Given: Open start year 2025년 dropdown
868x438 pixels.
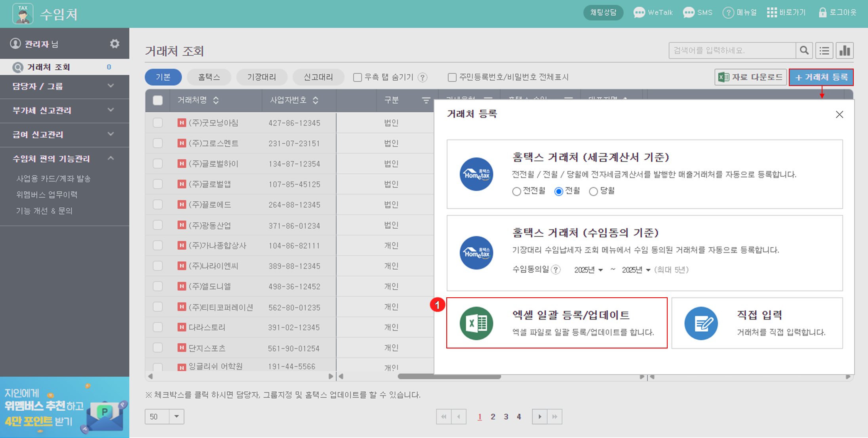Looking at the screenshot, I should coord(588,270).
